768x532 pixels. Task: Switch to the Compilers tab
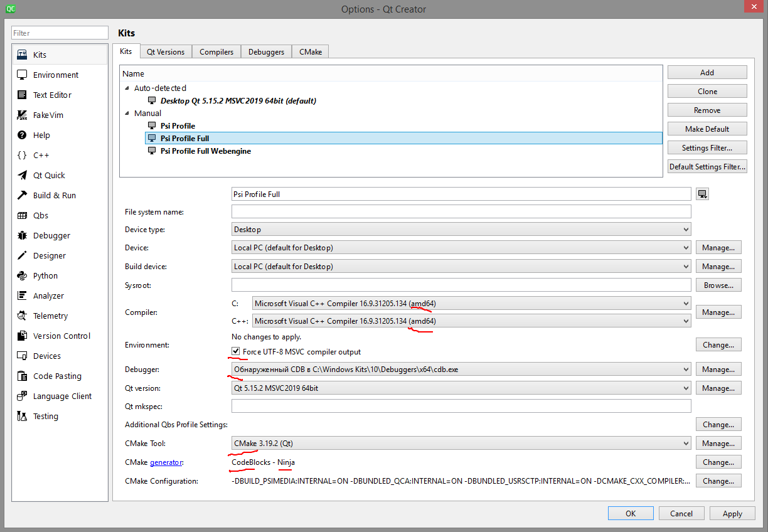click(x=216, y=52)
